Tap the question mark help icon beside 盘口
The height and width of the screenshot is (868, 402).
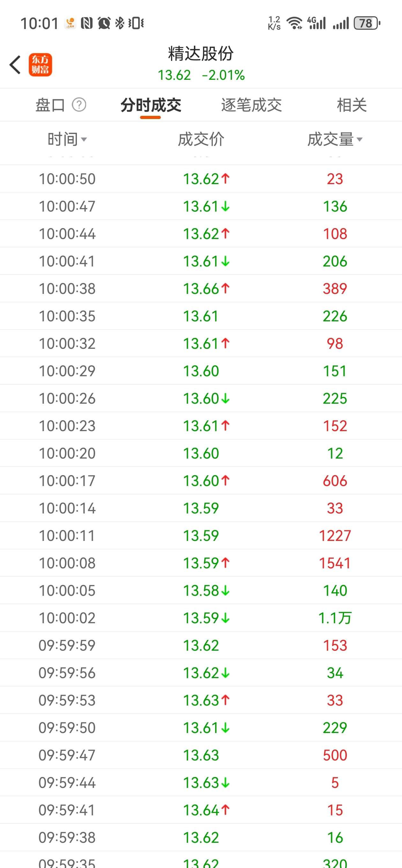click(79, 105)
